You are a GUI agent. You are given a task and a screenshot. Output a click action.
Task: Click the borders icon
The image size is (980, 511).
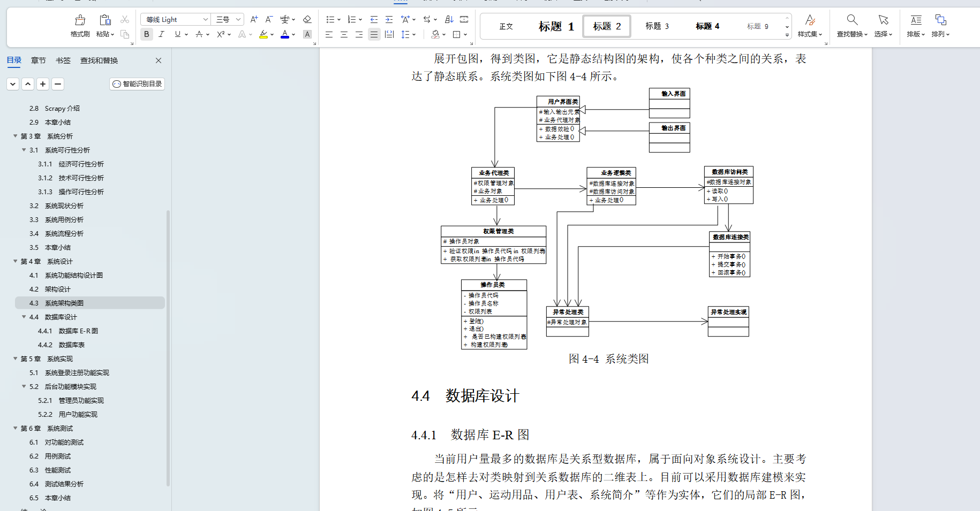pyautogui.click(x=457, y=34)
